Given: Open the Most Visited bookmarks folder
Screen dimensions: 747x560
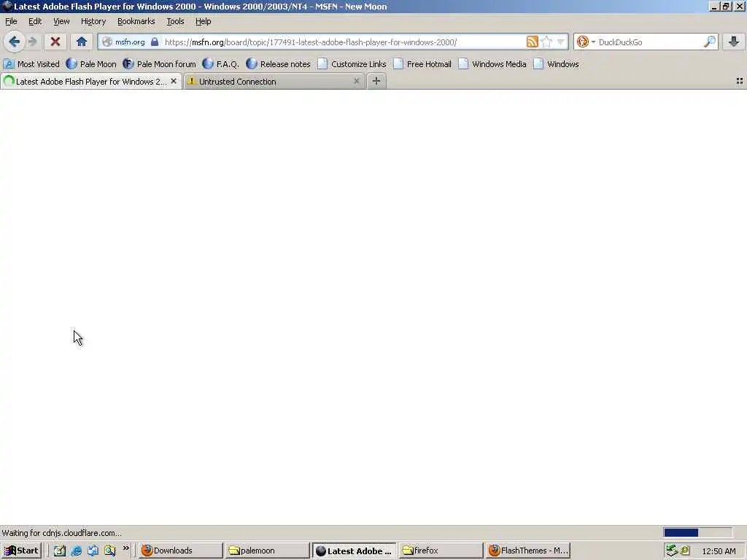Looking at the screenshot, I should (31, 64).
